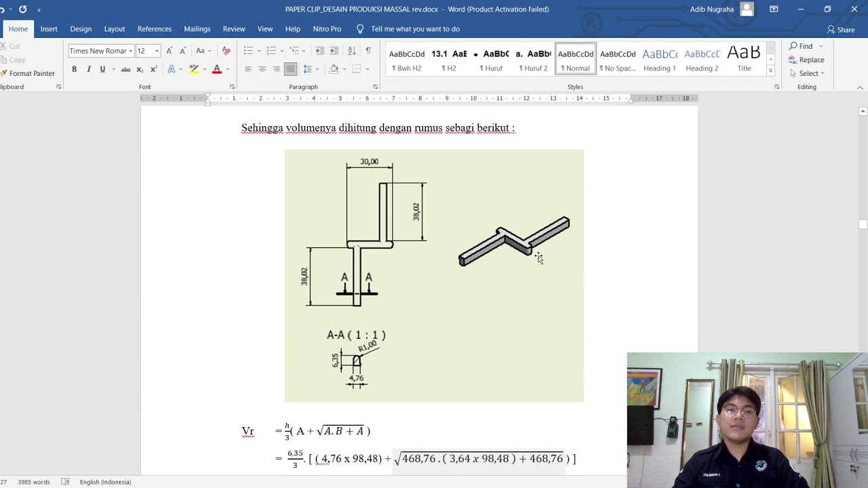Open the Nitro Pro tab

click(x=327, y=29)
